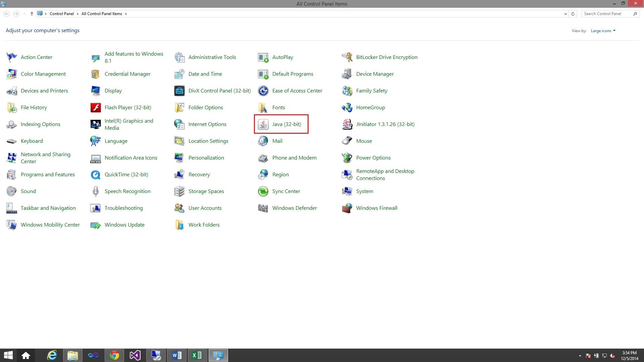Open the Ease of Access Center icon

tap(263, 91)
